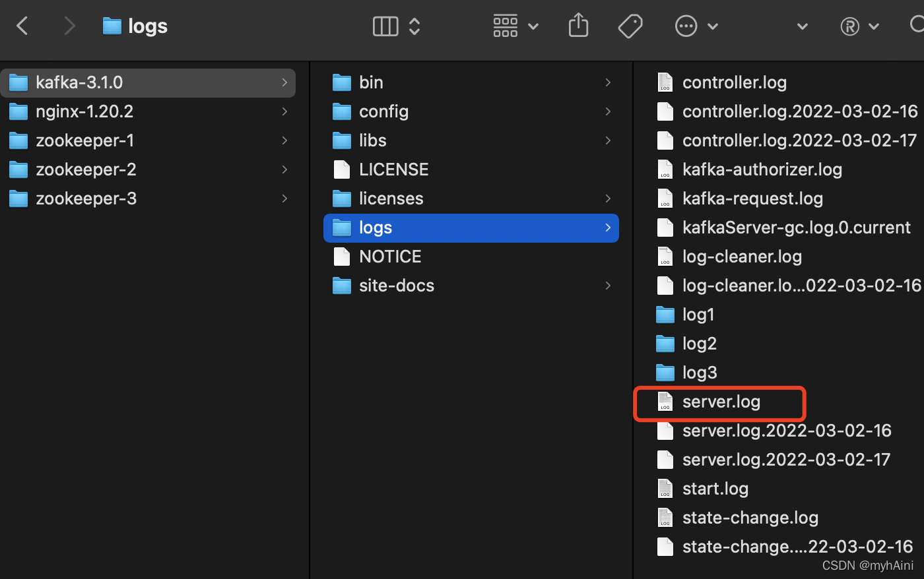Click the kafka-request.log file icon

pos(665,198)
